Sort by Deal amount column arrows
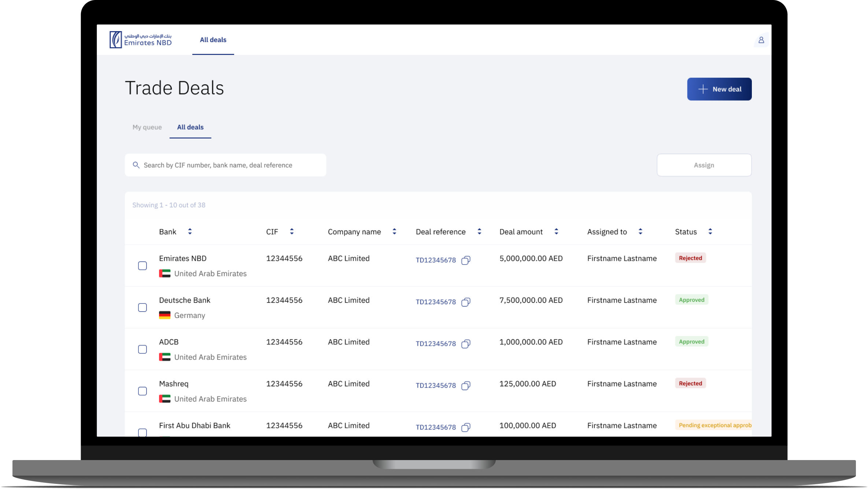The width and height of the screenshot is (868, 489). point(556,231)
